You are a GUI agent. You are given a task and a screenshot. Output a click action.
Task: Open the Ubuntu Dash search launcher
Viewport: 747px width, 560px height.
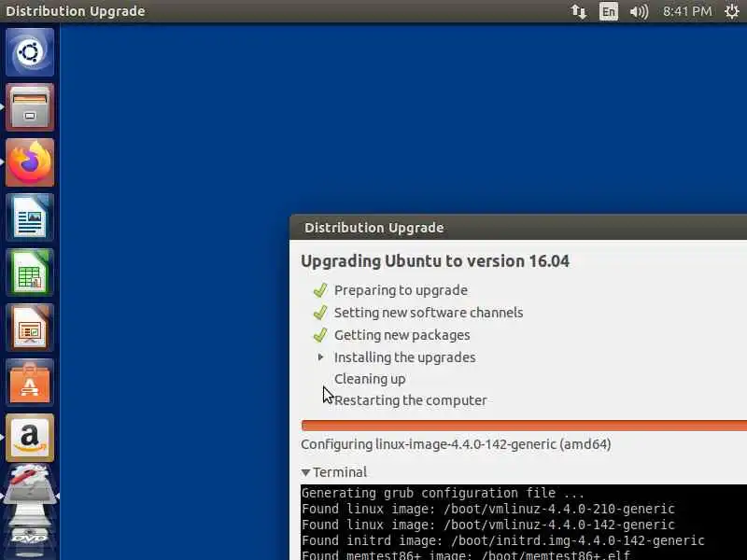[x=30, y=52]
